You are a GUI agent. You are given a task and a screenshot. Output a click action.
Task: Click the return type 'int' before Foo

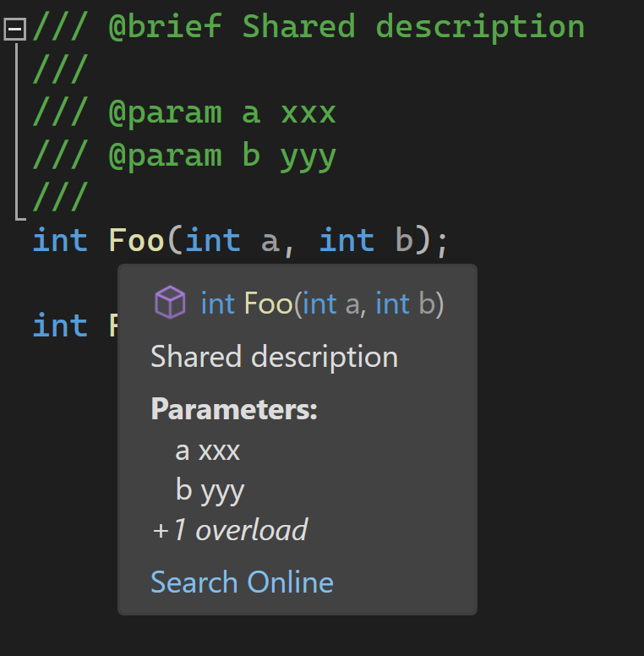coord(60,241)
